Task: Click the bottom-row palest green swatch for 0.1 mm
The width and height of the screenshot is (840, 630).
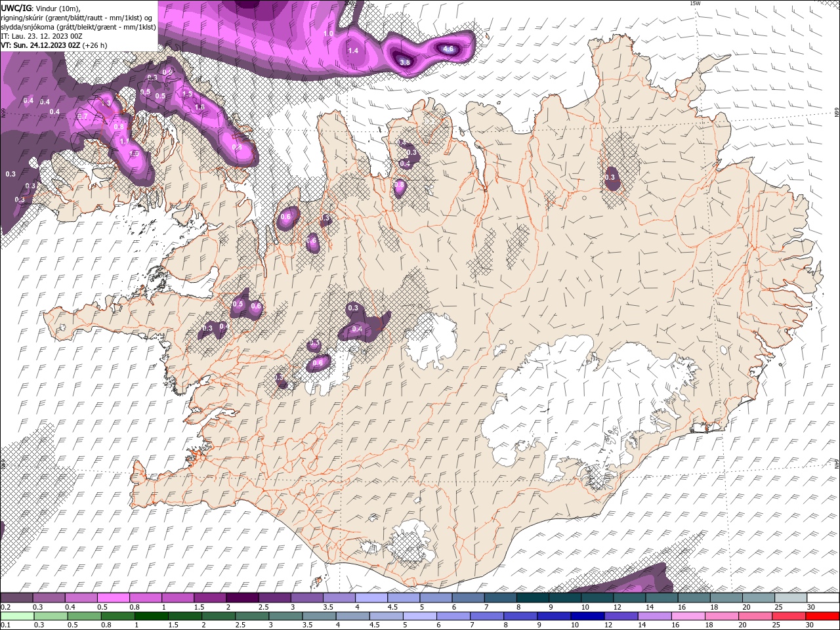Action: pyautogui.click(x=17, y=616)
